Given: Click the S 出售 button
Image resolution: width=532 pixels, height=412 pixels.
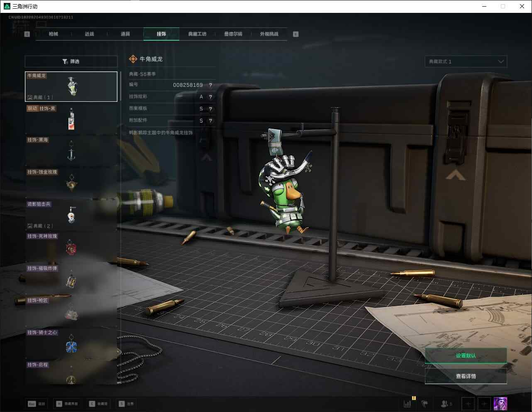Looking at the screenshot, I should 126,404.
